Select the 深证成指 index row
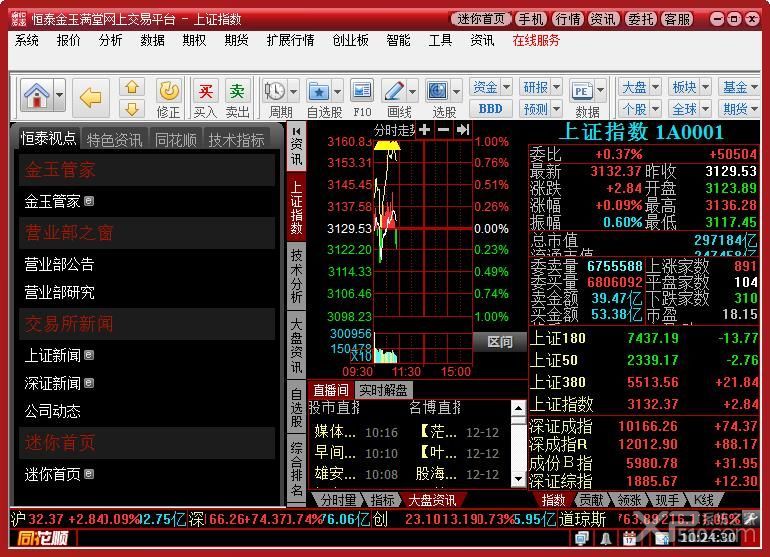The height and width of the screenshot is (557, 770). [x=644, y=426]
